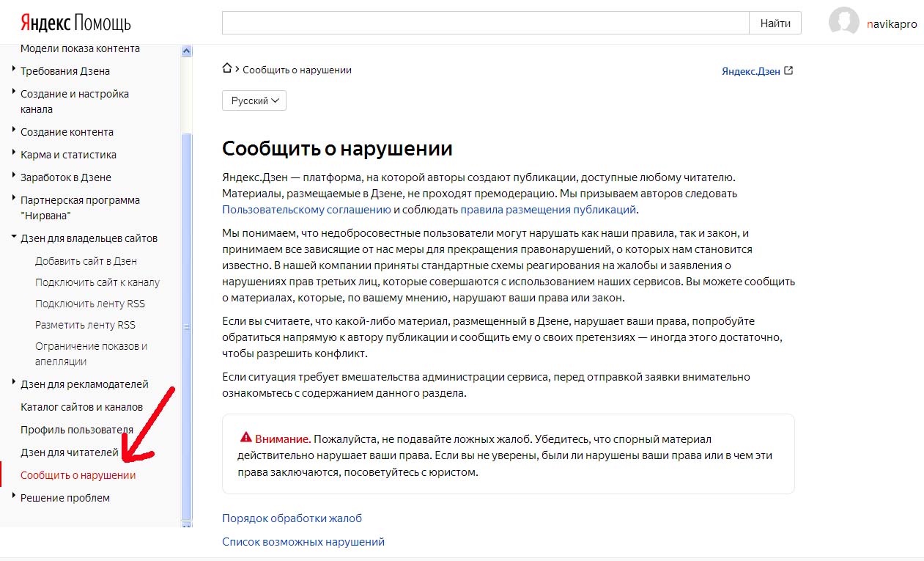Viewport: 924px width, 561px height.
Task: Select Сообщить о нарушении in sidebar
Action: tap(78, 475)
